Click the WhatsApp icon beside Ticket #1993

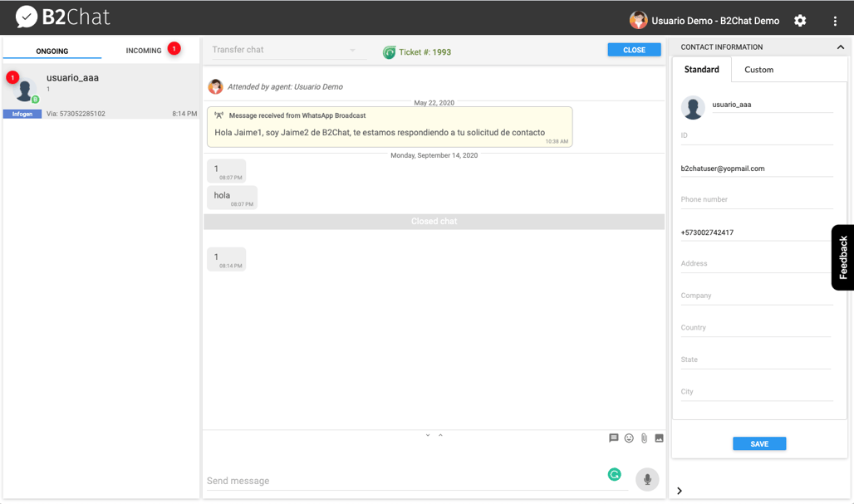[x=389, y=51]
